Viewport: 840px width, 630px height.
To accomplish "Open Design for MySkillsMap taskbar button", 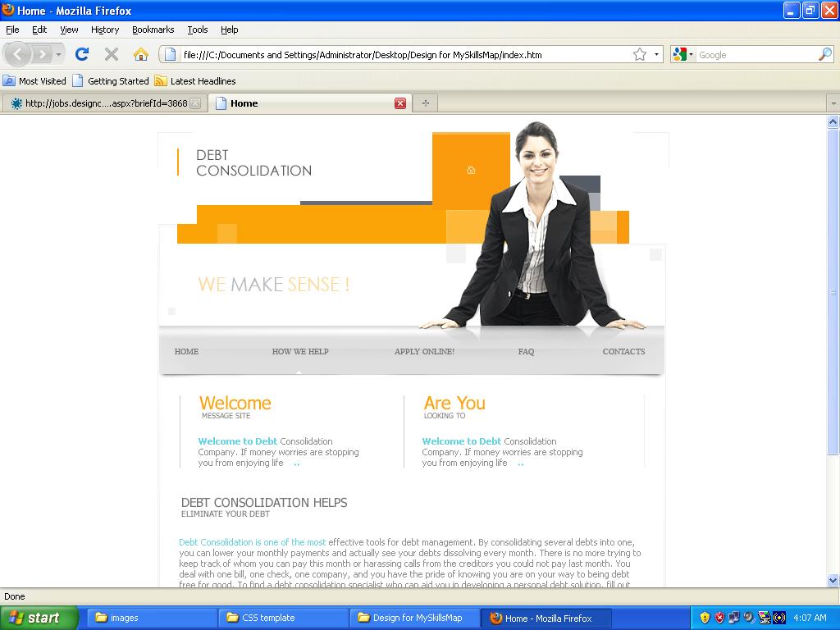I will point(413,618).
